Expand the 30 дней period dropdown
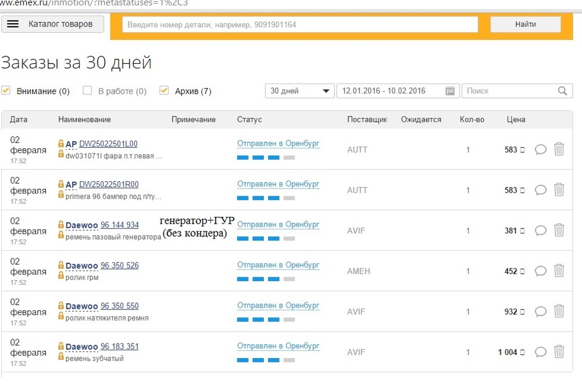The width and height of the screenshot is (582, 392). [299, 91]
